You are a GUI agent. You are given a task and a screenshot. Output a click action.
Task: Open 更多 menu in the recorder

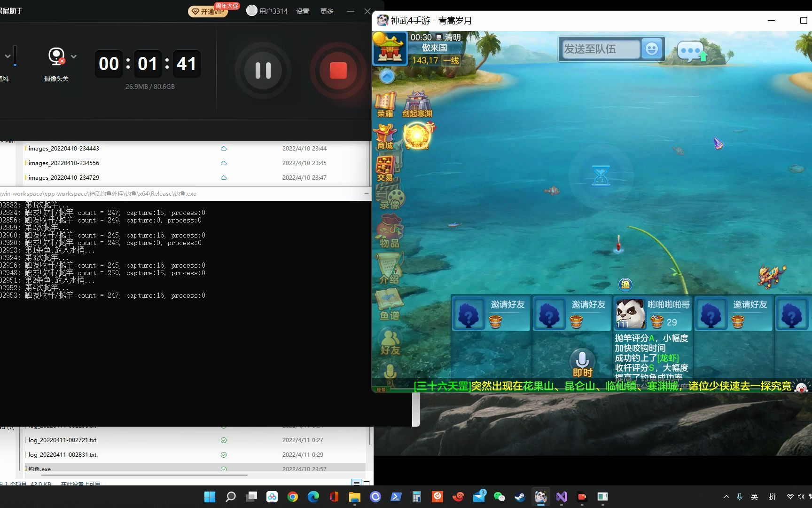coord(327,11)
